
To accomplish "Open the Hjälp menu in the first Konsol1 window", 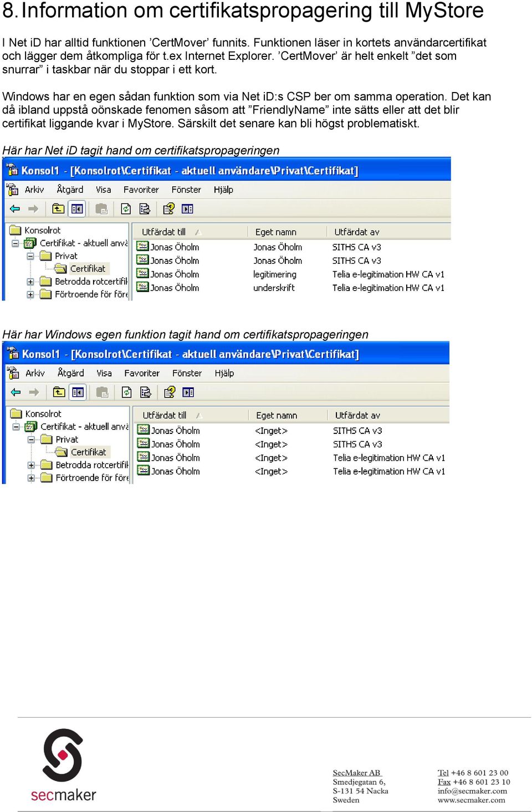I will coord(223,190).
